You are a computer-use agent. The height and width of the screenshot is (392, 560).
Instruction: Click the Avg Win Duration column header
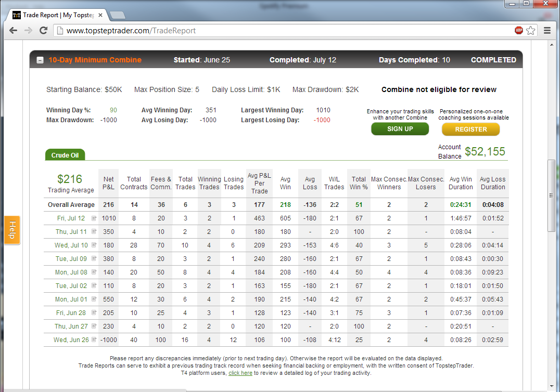coord(461,183)
